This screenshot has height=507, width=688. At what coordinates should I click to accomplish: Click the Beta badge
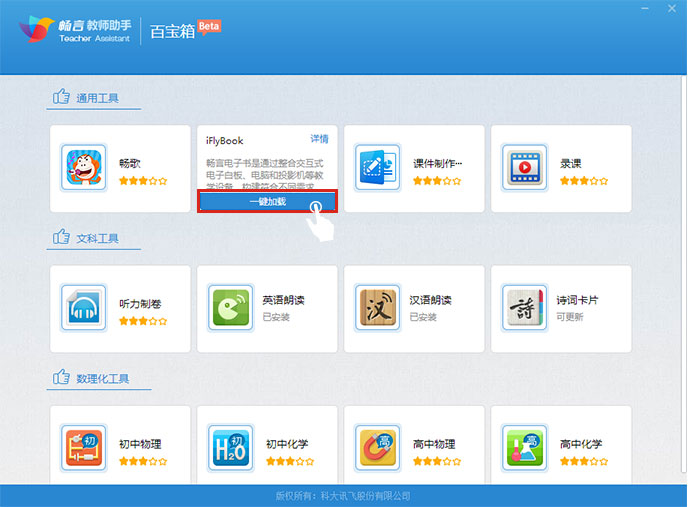coord(209,26)
